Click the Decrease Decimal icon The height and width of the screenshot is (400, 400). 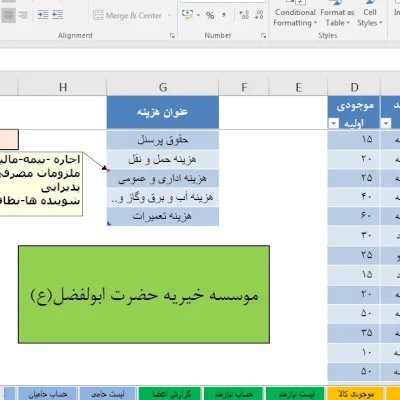(x=258, y=15)
